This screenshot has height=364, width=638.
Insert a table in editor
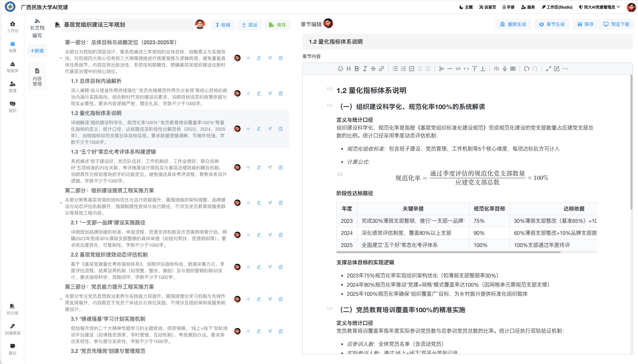(x=513, y=69)
